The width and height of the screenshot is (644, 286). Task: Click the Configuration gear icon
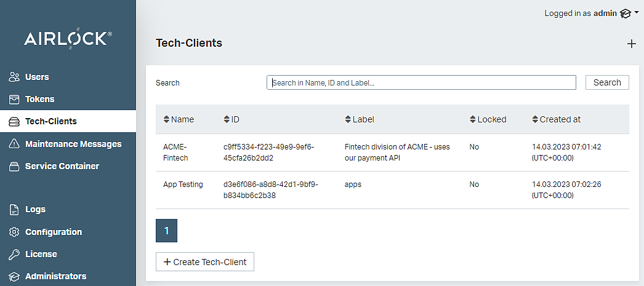tap(15, 232)
